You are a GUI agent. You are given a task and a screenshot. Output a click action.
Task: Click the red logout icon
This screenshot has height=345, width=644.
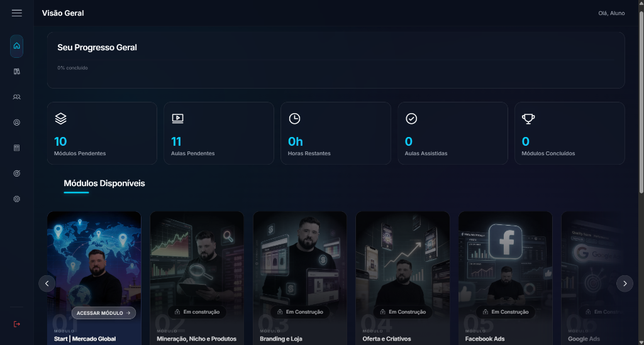click(17, 324)
